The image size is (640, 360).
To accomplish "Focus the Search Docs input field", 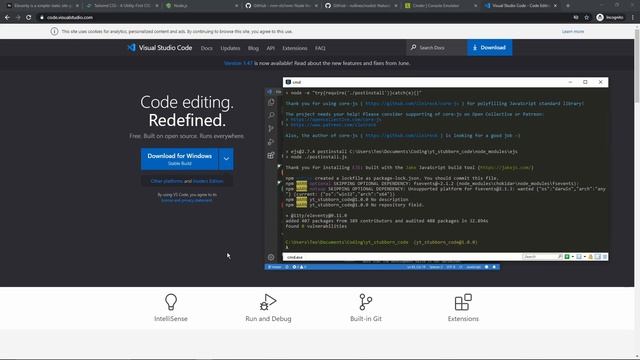I will [x=437, y=48].
